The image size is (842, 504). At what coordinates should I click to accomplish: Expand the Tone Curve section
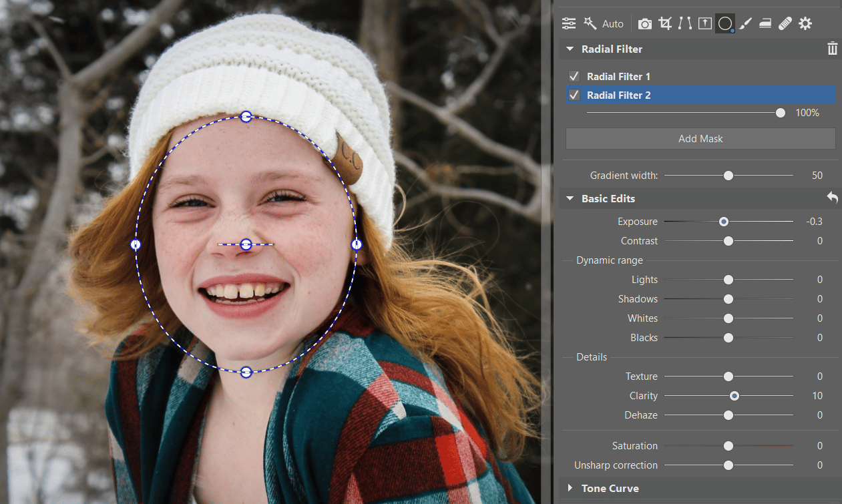(x=570, y=489)
